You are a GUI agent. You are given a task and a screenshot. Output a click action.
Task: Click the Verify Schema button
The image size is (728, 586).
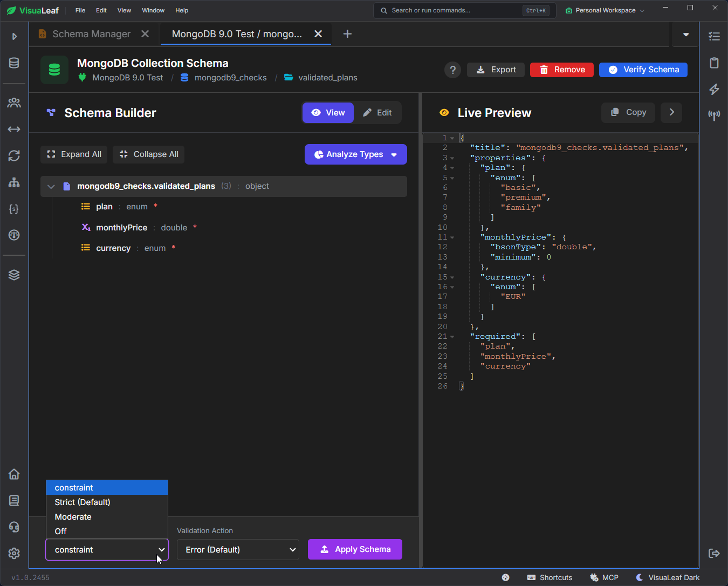tap(643, 70)
